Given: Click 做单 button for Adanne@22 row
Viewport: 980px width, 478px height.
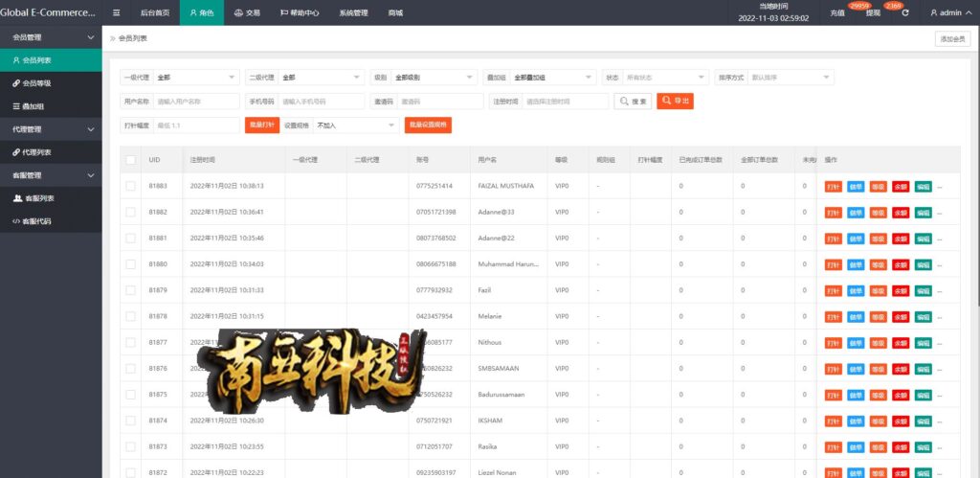Looking at the screenshot, I should 856,239.
